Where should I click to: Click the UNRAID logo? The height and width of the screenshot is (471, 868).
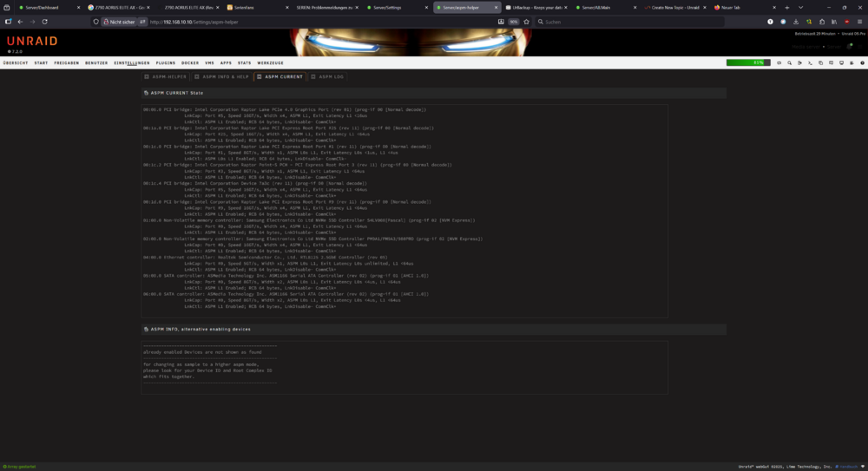pyautogui.click(x=32, y=41)
